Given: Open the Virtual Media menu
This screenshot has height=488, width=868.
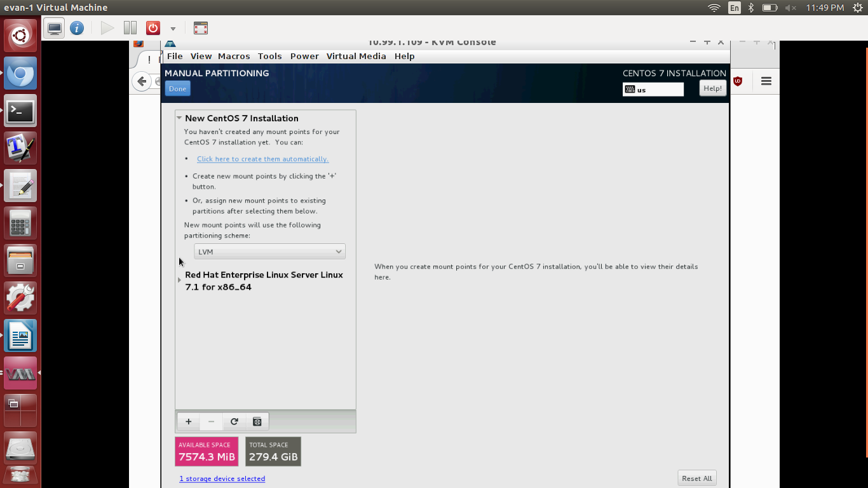Looking at the screenshot, I should pyautogui.click(x=356, y=56).
